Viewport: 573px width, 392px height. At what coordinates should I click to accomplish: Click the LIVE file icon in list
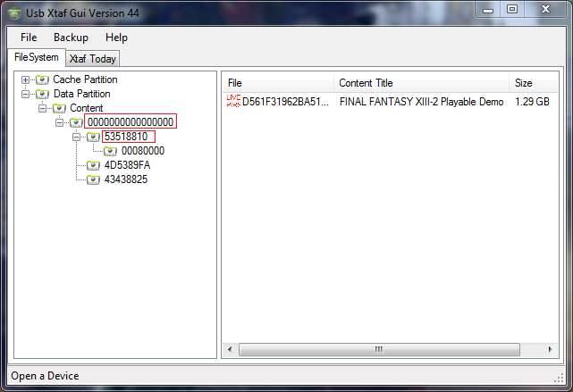[233, 102]
